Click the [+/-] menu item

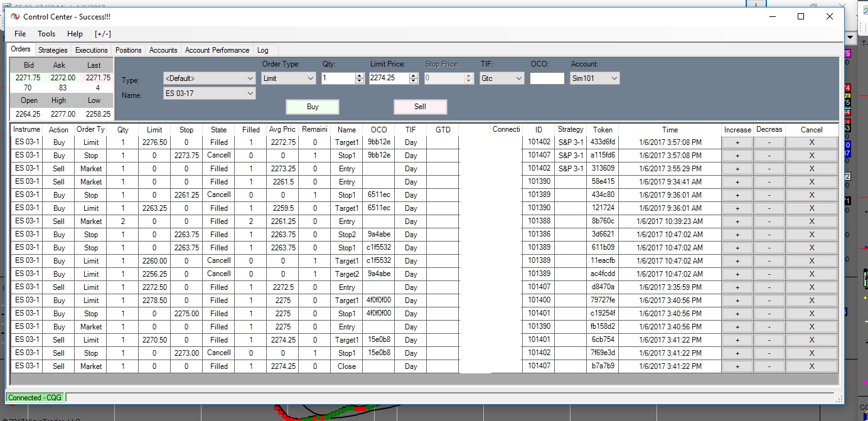tap(103, 34)
